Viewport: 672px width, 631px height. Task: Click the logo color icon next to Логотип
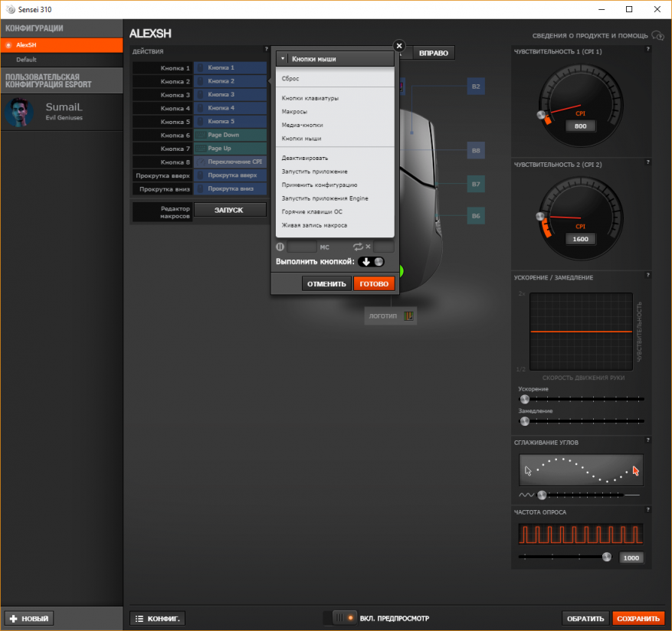click(408, 316)
